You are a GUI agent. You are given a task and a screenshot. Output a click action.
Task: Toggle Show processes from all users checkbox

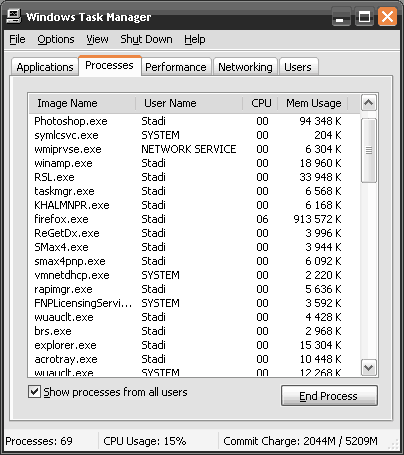coord(34,392)
